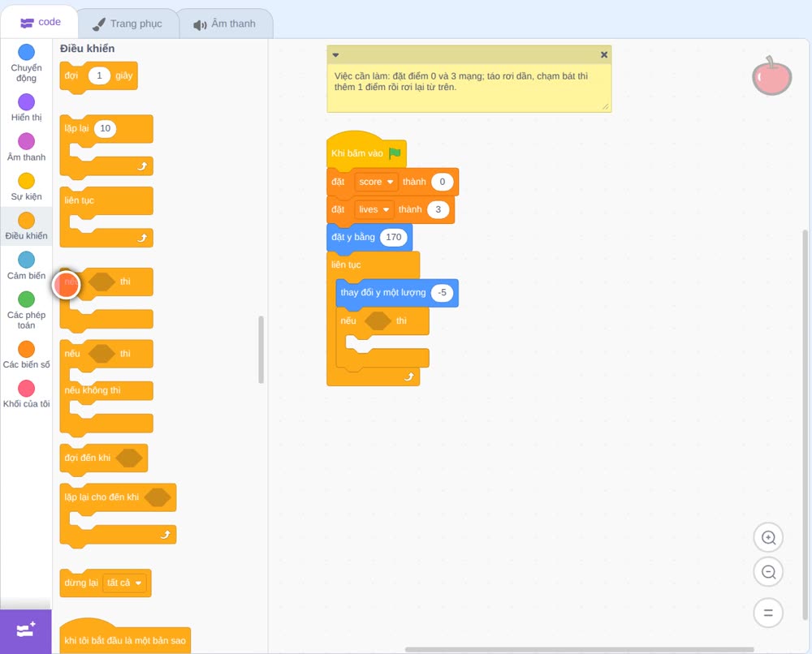Close the yellow comment note
The image size is (812, 654).
click(604, 55)
